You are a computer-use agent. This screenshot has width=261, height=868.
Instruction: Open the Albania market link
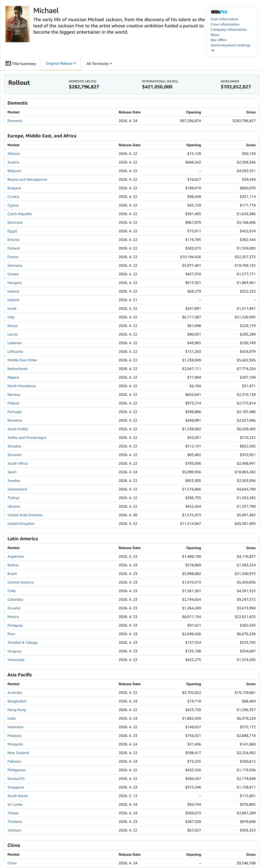pos(14,154)
